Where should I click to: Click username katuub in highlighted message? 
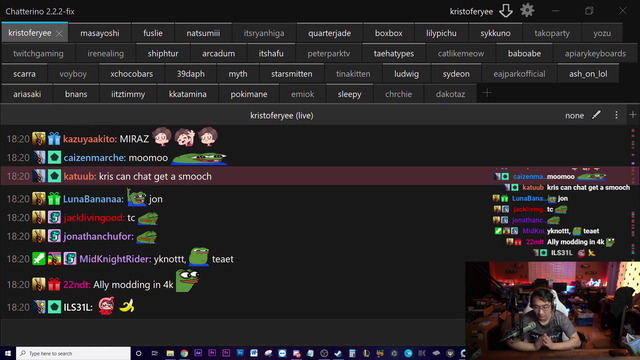point(80,176)
